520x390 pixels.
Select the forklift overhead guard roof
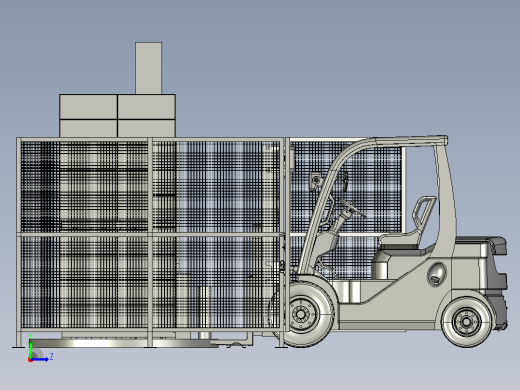pyautogui.click(x=410, y=140)
